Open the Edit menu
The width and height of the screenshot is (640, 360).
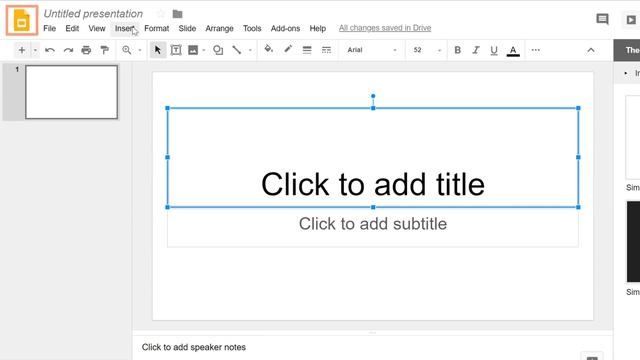coord(72,29)
